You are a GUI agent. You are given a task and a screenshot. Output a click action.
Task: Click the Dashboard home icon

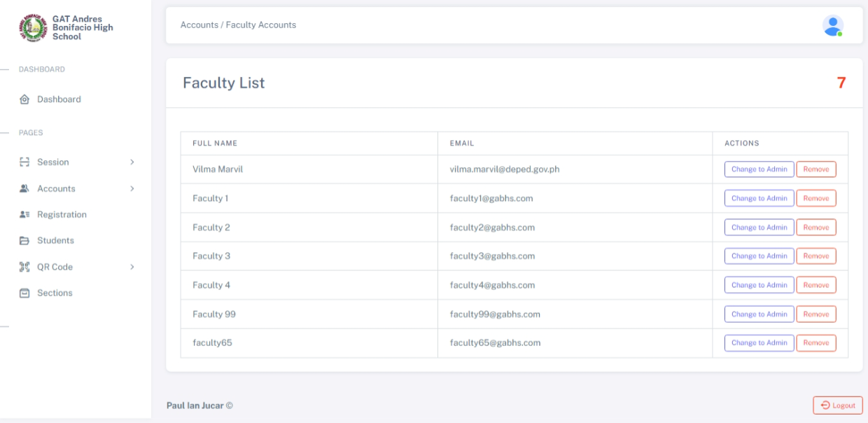[x=24, y=99]
